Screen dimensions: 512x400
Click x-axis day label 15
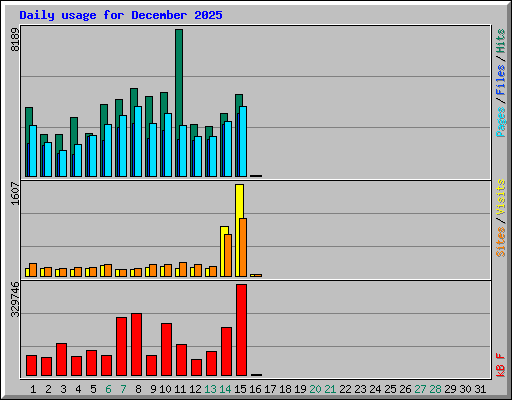pyautogui.click(x=240, y=389)
